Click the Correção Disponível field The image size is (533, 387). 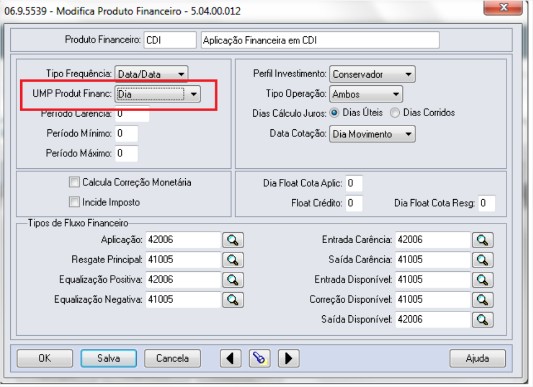point(433,300)
